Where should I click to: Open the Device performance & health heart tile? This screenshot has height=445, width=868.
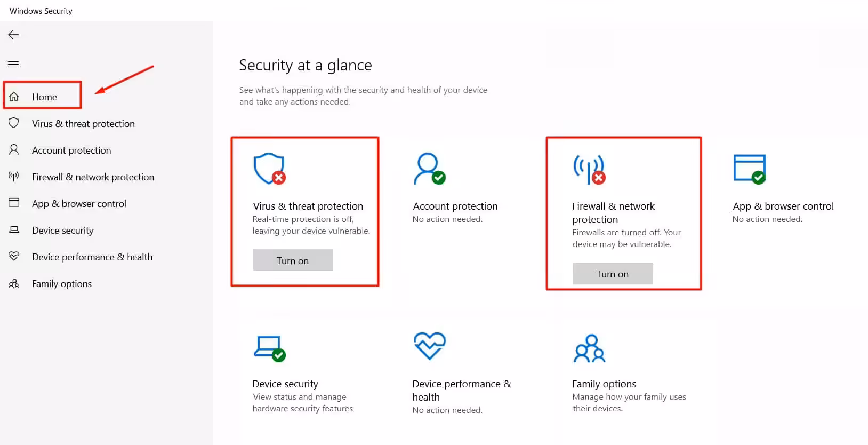tap(429, 346)
